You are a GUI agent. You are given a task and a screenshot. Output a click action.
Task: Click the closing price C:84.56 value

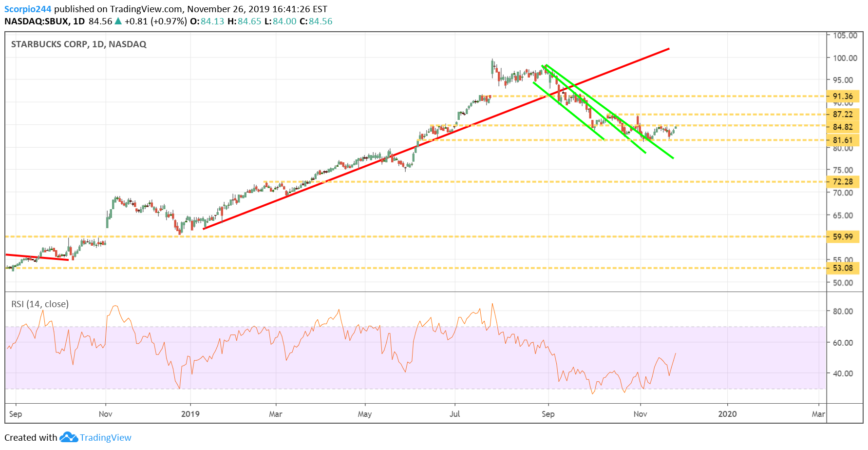(316, 21)
